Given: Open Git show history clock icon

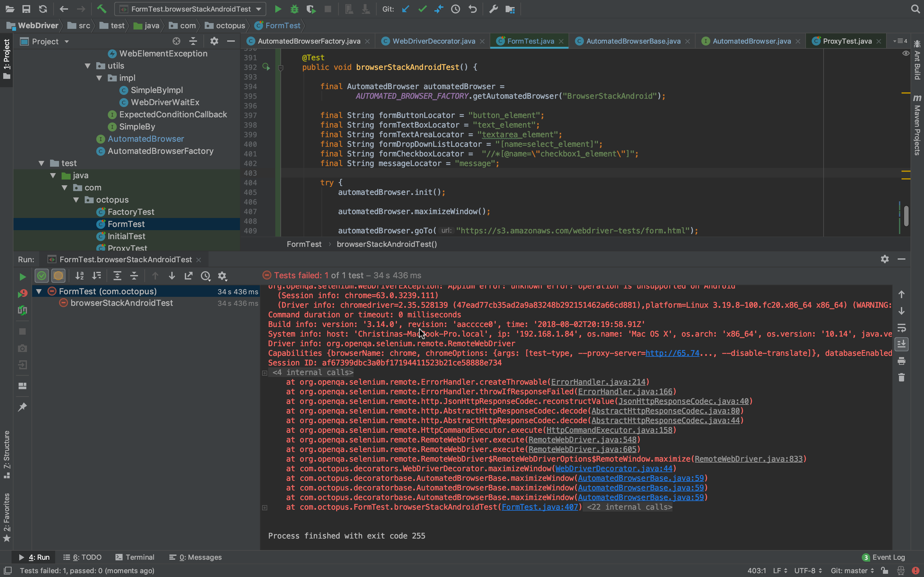Looking at the screenshot, I should click(456, 9).
